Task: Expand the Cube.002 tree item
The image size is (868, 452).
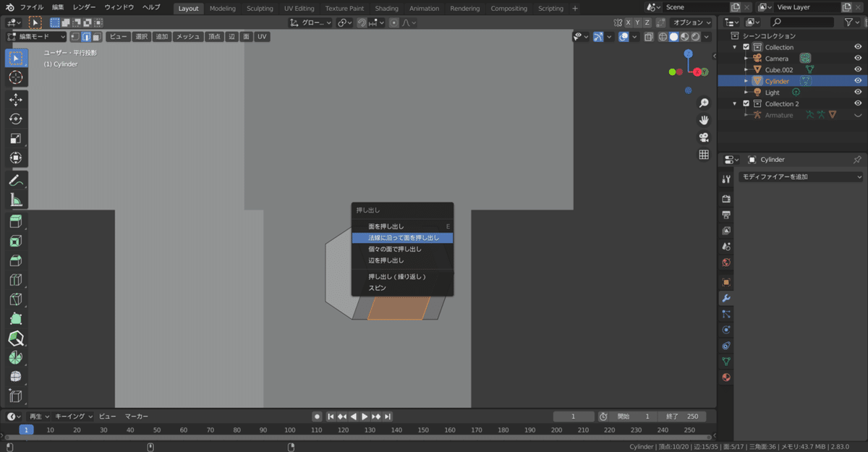Action: (746, 69)
